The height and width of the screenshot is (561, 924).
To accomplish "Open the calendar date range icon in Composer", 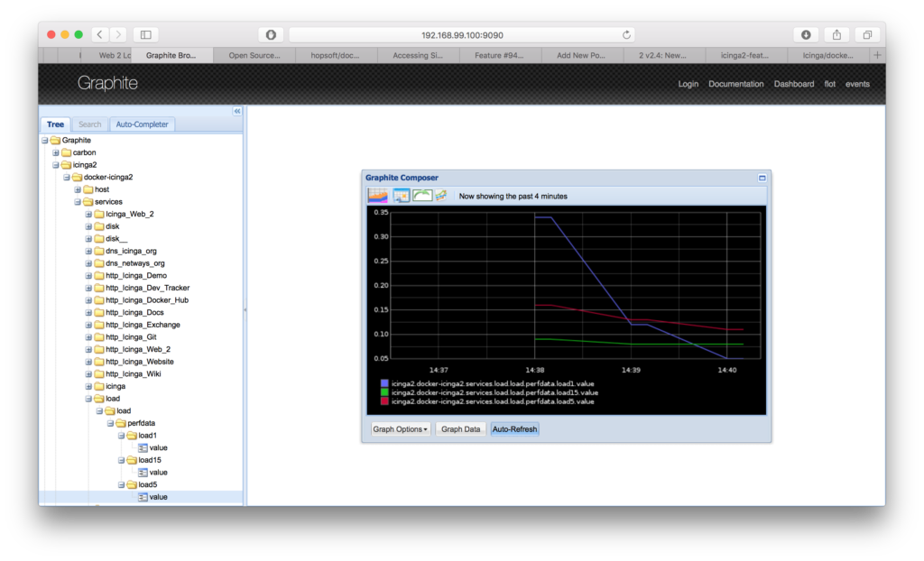I will tap(402, 196).
